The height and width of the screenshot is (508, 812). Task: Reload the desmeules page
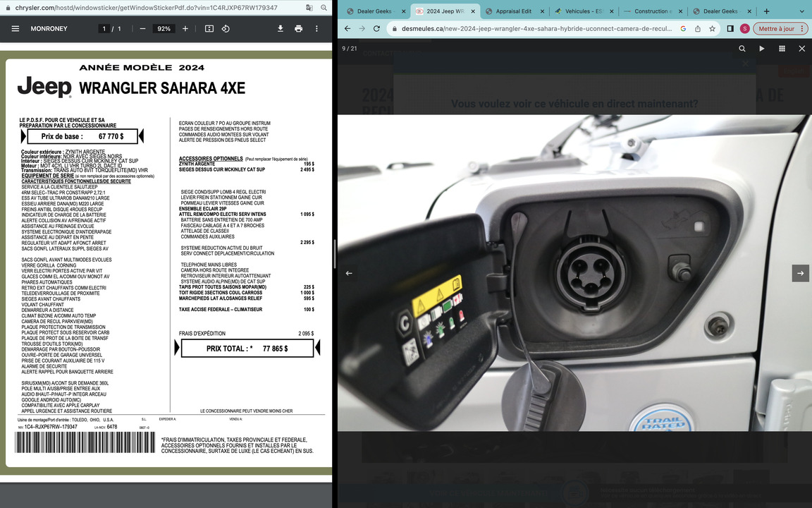376,28
